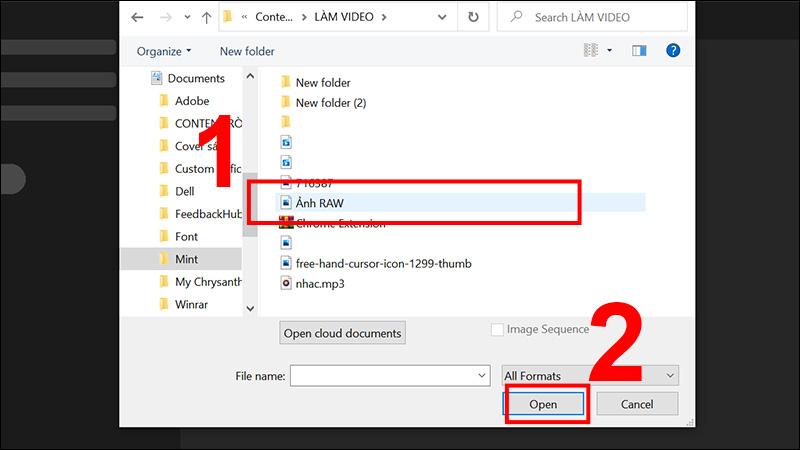
Task: Create a New folder from toolbar
Action: [x=247, y=51]
